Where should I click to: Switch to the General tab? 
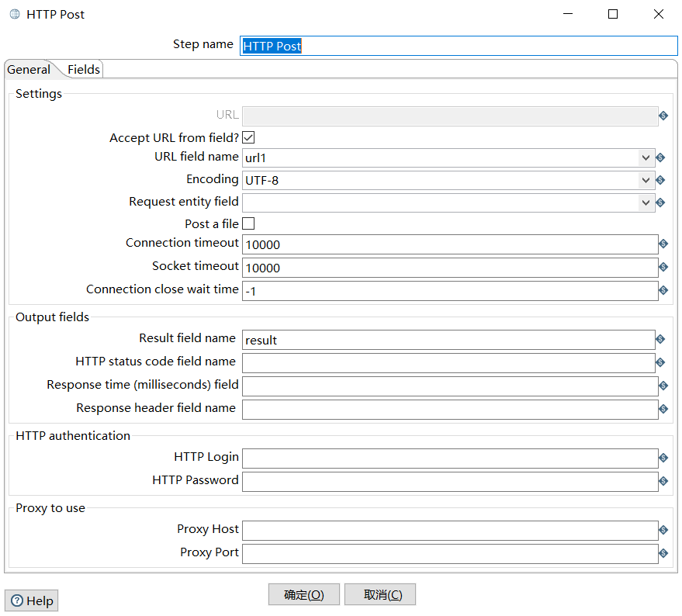point(29,70)
